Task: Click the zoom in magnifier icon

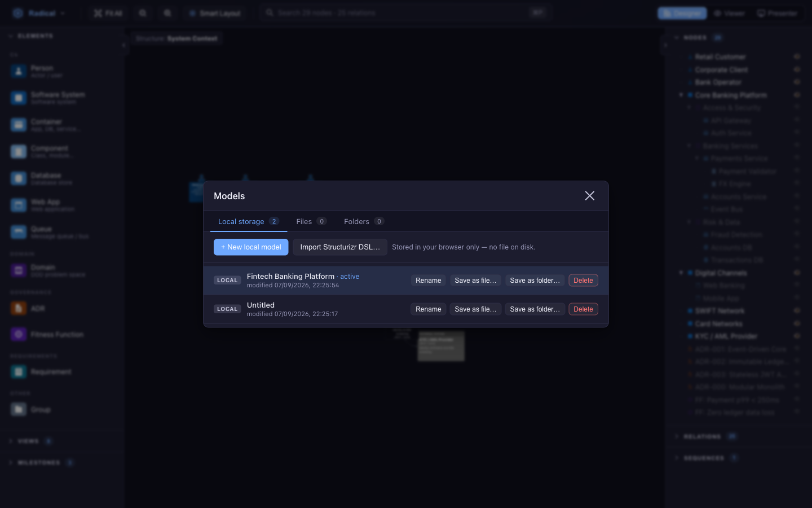Action: (x=167, y=13)
